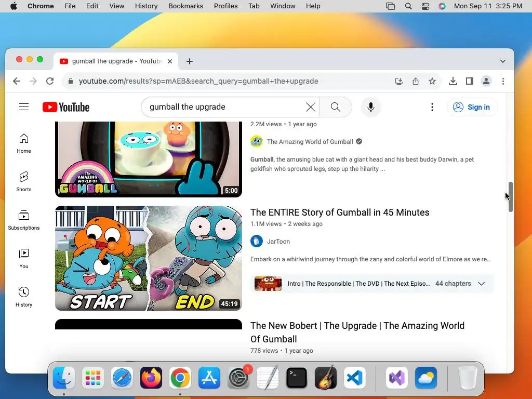The height and width of the screenshot is (399, 532).
Task: Open The New Bobert The Upgrade video title
Action: (357, 332)
